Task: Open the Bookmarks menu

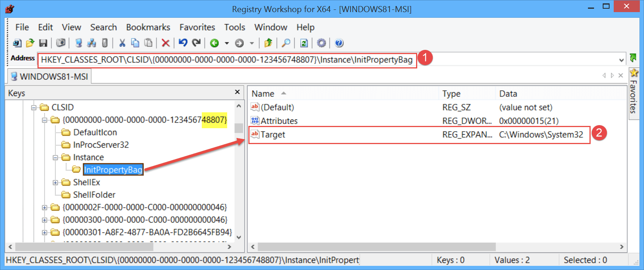Action: point(148,27)
